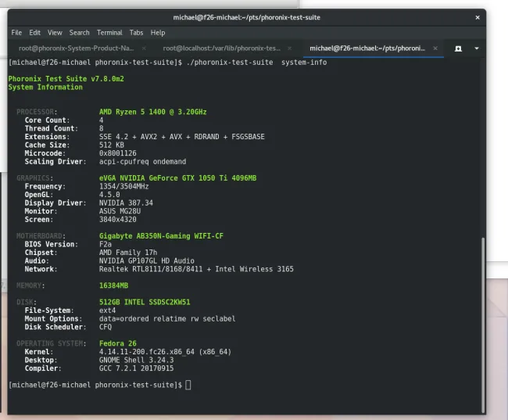Click BIOS version value 'F2a'
The height and width of the screenshot is (420, 508).
click(x=106, y=244)
